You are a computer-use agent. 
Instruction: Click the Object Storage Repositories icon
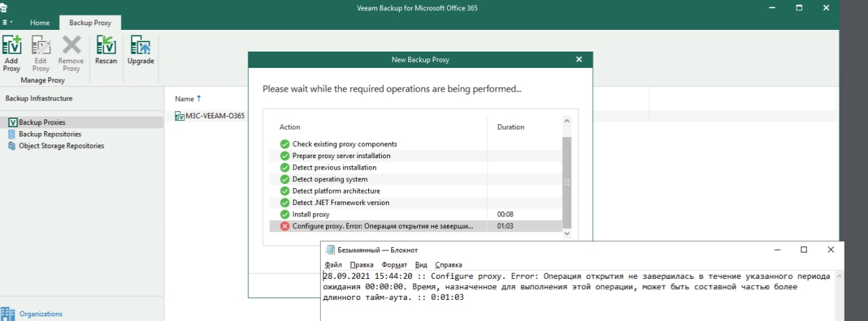[x=12, y=146]
